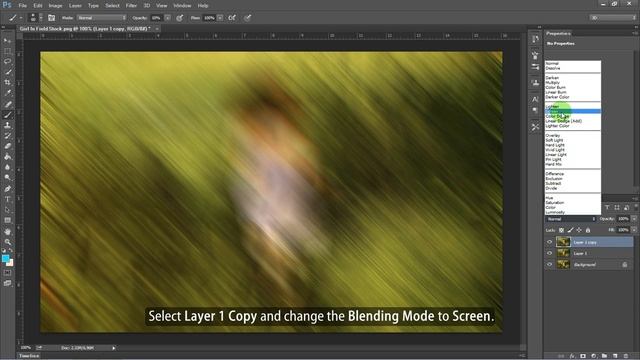Open the Window menu
The image size is (640, 360).
[x=182, y=6]
